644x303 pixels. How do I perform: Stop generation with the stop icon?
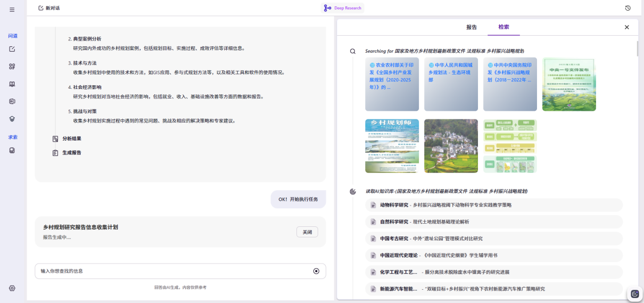(x=316, y=271)
